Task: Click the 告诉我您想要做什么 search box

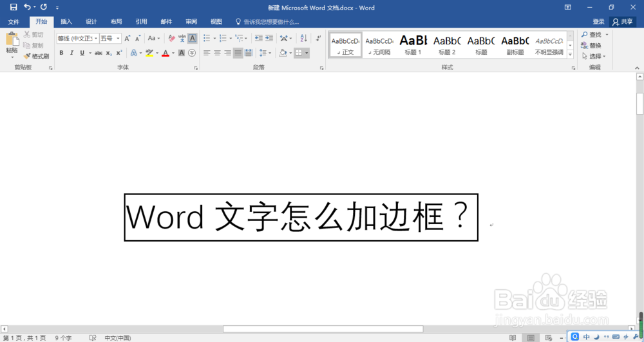Action: pos(267,22)
